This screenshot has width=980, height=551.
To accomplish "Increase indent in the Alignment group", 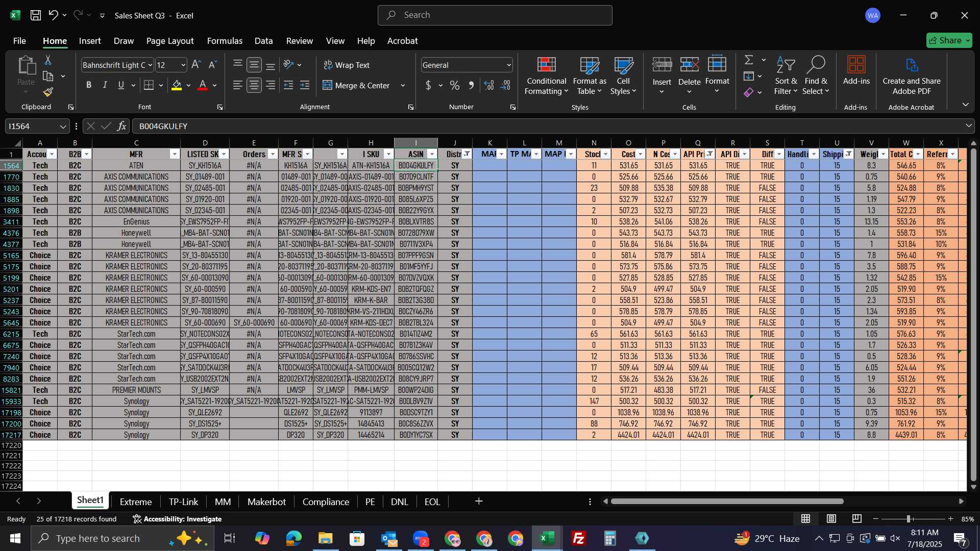I will click(x=305, y=85).
